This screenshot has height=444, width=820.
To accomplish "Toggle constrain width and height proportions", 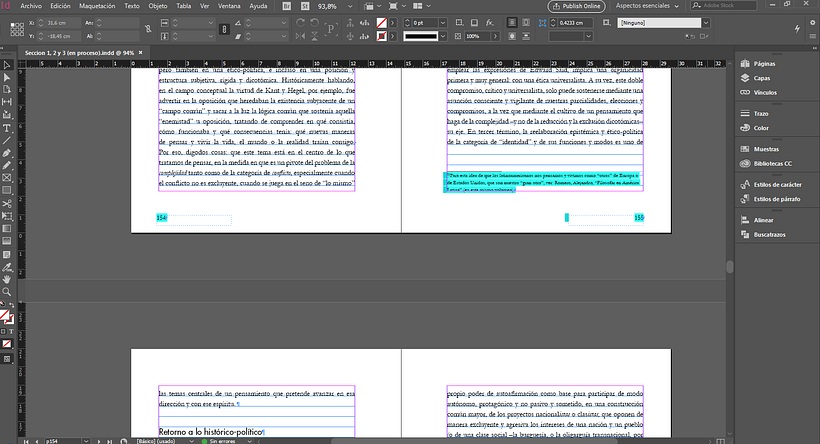I will (148, 29).
